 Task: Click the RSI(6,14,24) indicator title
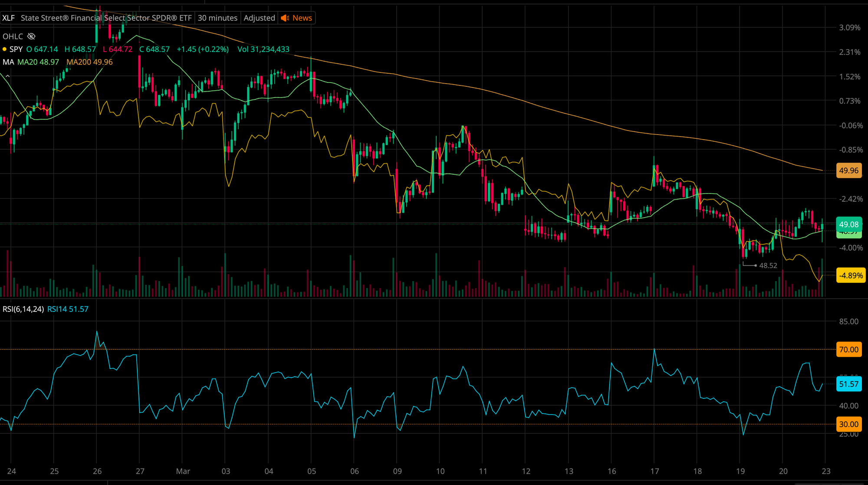tap(23, 309)
